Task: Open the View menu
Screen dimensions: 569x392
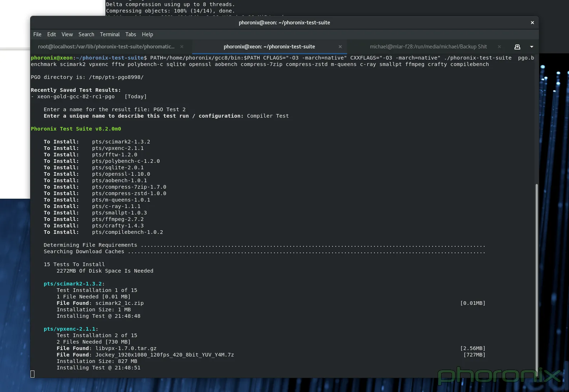Action: (x=67, y=34)
